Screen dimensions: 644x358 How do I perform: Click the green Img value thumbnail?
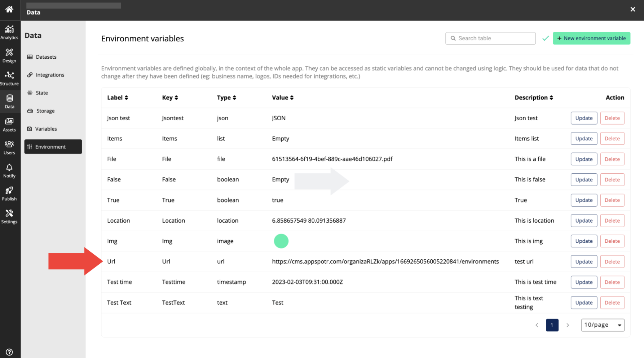(x=281, y=241)
